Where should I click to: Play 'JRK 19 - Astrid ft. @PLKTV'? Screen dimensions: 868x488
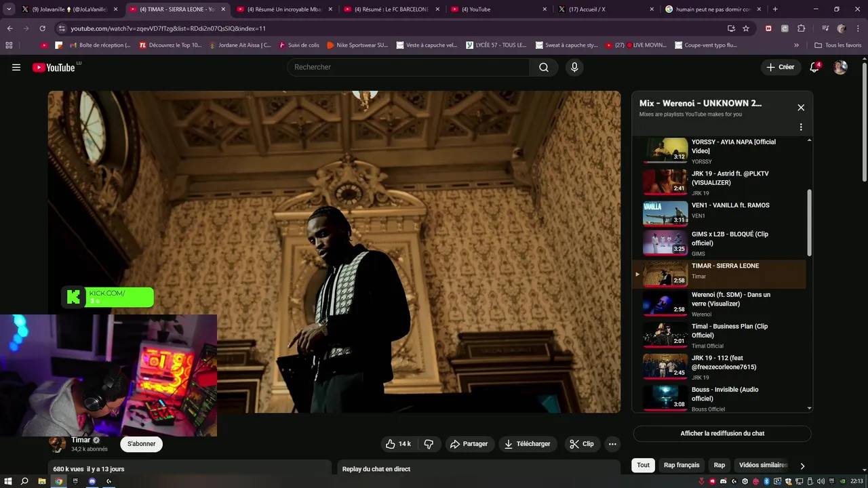[x=719, y=183]
